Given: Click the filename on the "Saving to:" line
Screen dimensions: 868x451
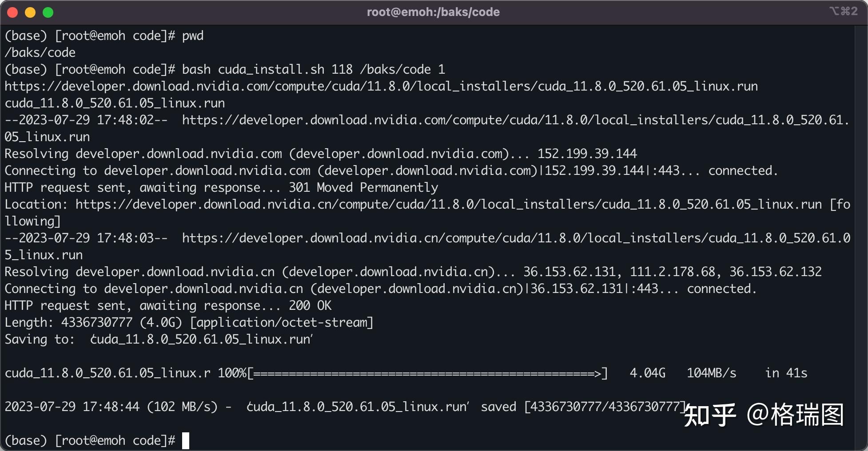Looking at the screenshot, I should pos(202,339).
